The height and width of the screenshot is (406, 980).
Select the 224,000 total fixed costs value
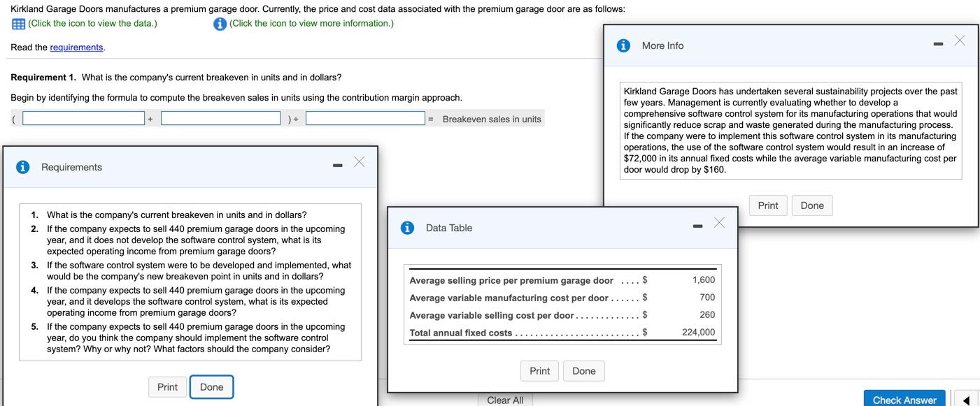pos(699,333)
